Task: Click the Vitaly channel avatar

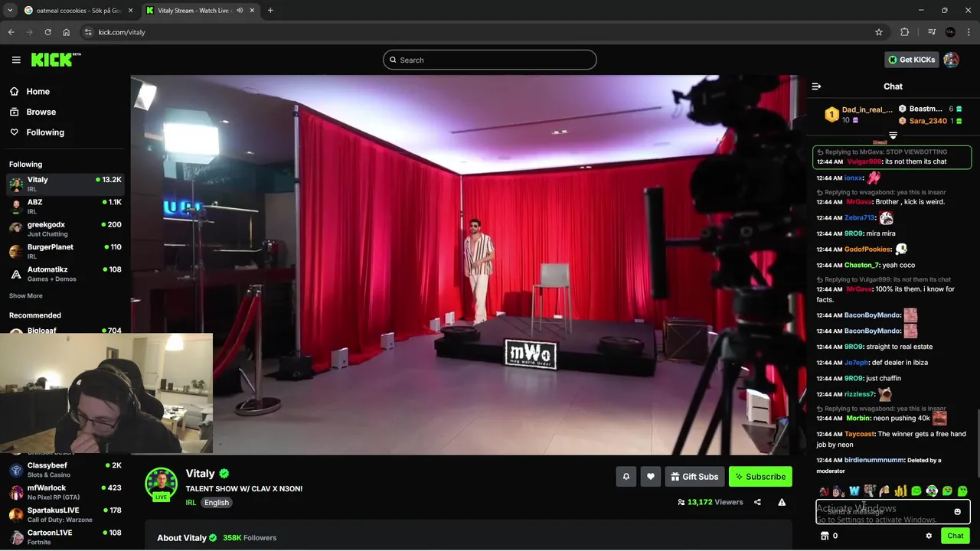Action: [161, 484]
